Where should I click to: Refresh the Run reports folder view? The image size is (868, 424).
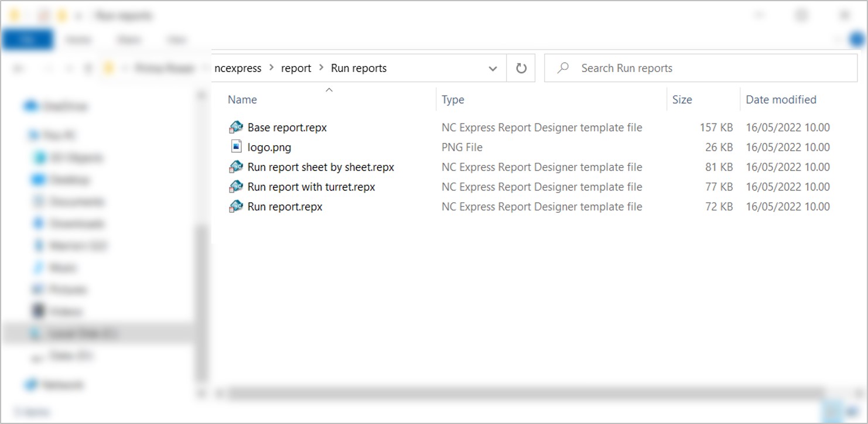[521, 69]
